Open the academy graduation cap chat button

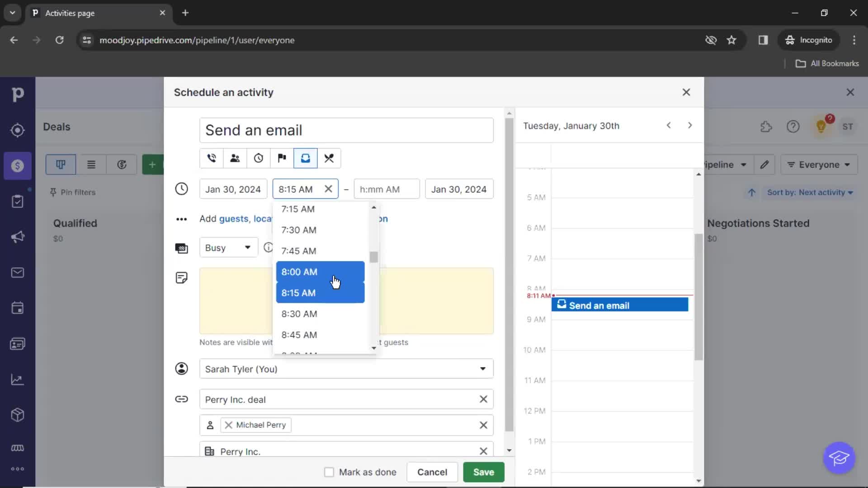point(839,458)
